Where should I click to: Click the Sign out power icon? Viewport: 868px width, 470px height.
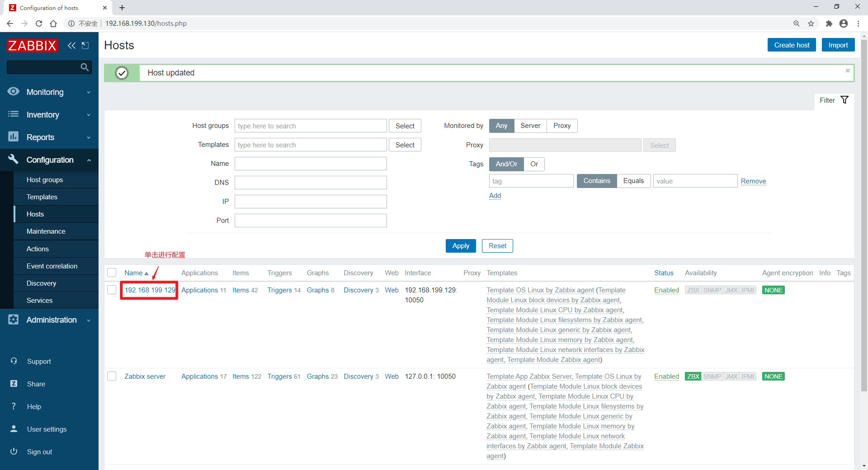coord(14,451)
